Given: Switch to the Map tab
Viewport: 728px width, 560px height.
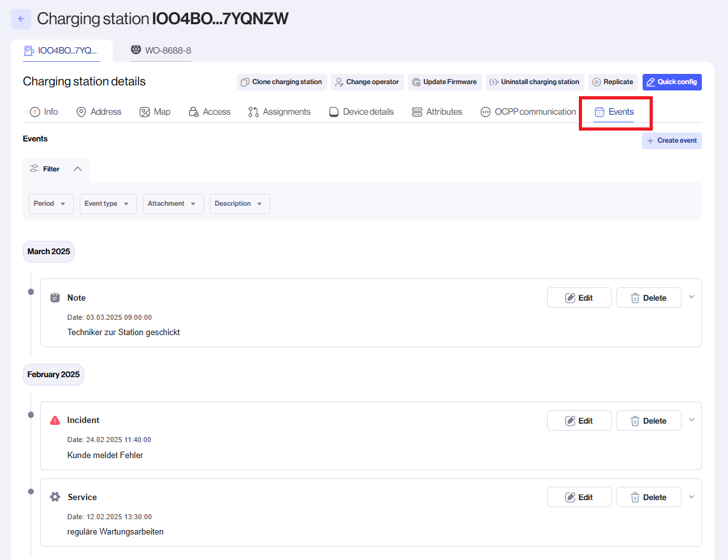Looking at the screenshot, I should pyautogui.click(x=155, y=112).
